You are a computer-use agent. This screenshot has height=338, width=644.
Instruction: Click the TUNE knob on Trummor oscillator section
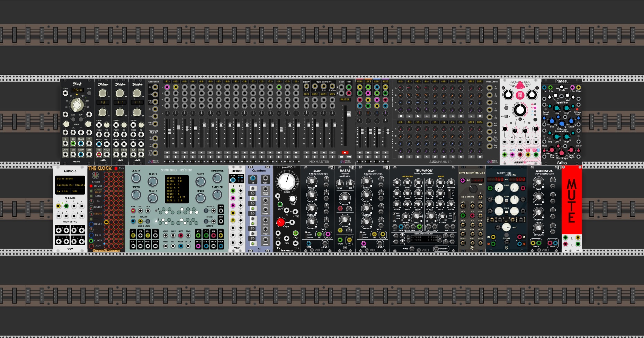tap(397, 183)
